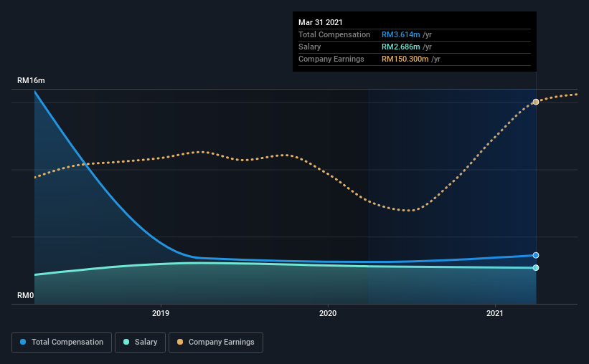Click the RM150.300m company earnings value
589x364 pixels.
405,59
